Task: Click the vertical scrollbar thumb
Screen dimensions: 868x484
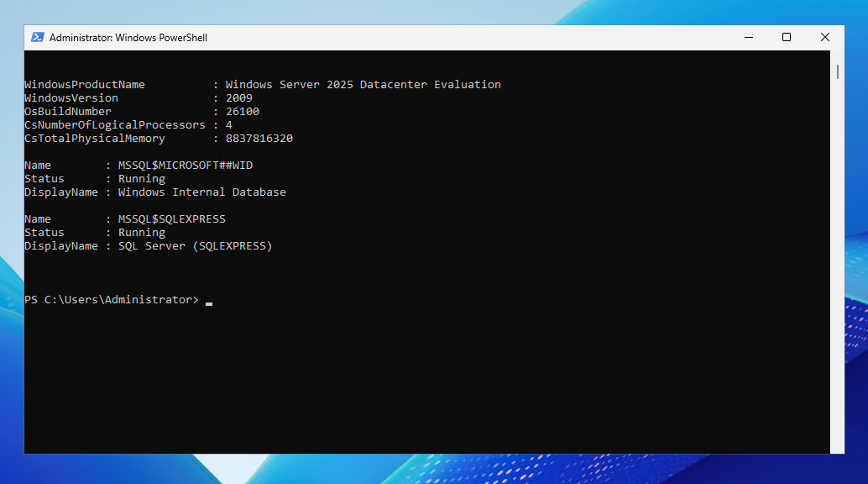Action: point(838,71)
